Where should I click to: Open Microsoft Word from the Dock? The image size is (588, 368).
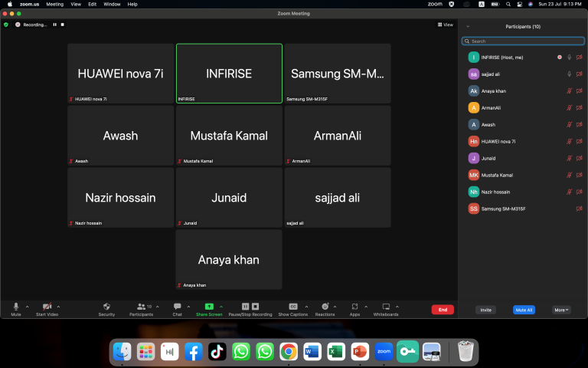[312, 352]
